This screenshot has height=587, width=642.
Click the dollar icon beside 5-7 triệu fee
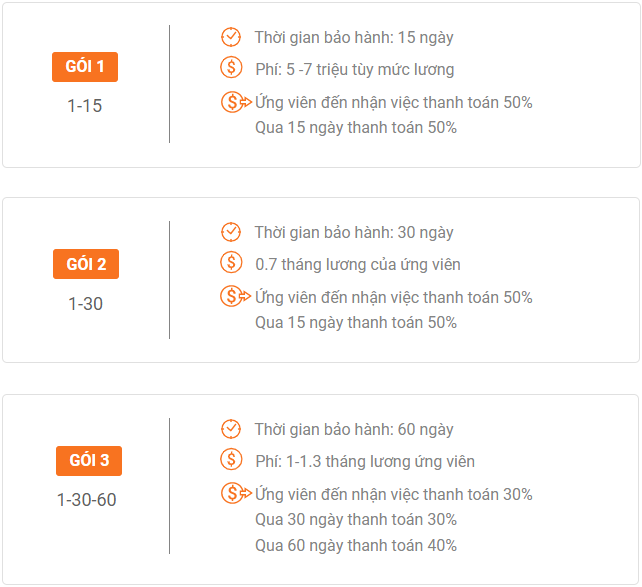pos(231,68)
